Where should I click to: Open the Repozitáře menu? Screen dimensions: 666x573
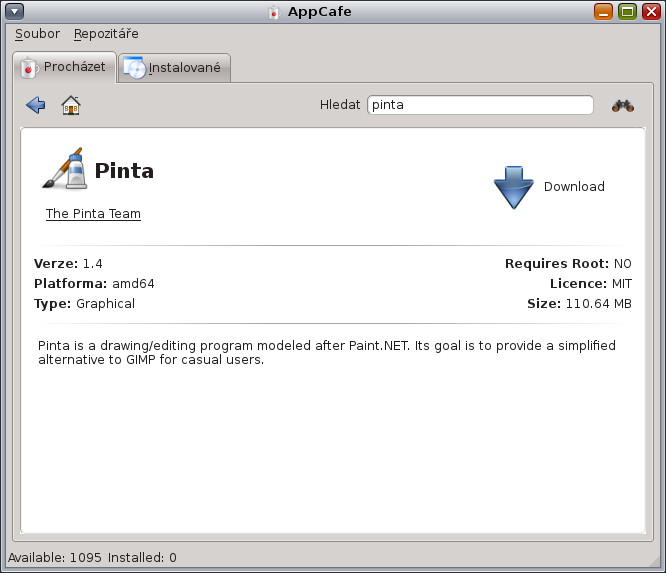(106, 34)
